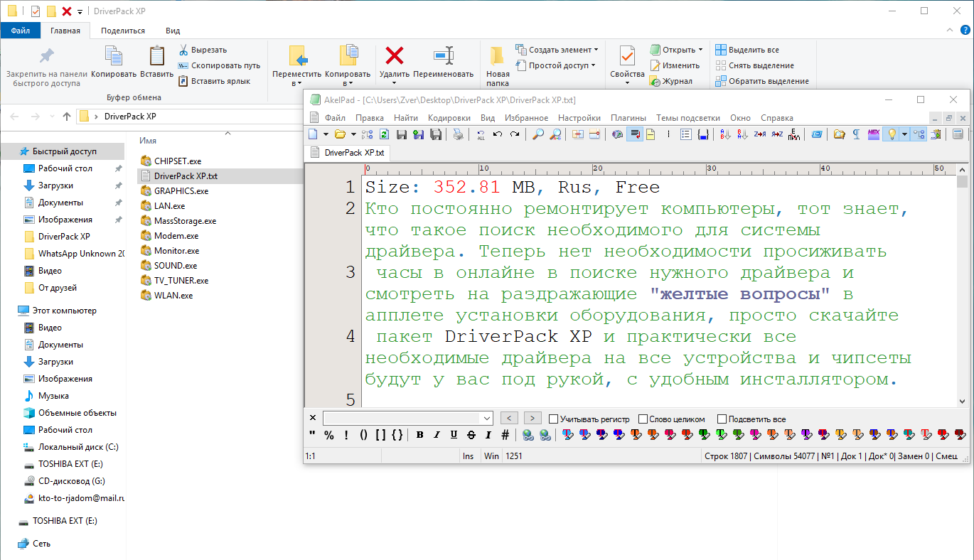
Task: Open the search text combo box dropdown
Action: tap(487, 419)
